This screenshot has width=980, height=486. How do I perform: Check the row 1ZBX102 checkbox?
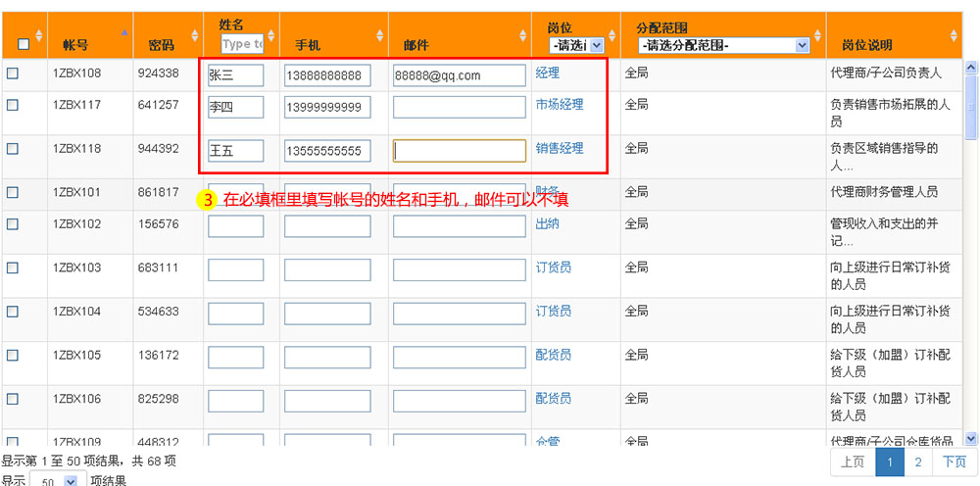tap(13, 223)
